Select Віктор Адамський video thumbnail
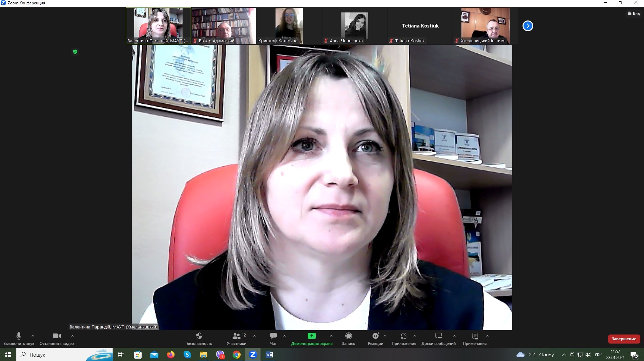Viewport: 644px width, 361px height. [224, 26]
